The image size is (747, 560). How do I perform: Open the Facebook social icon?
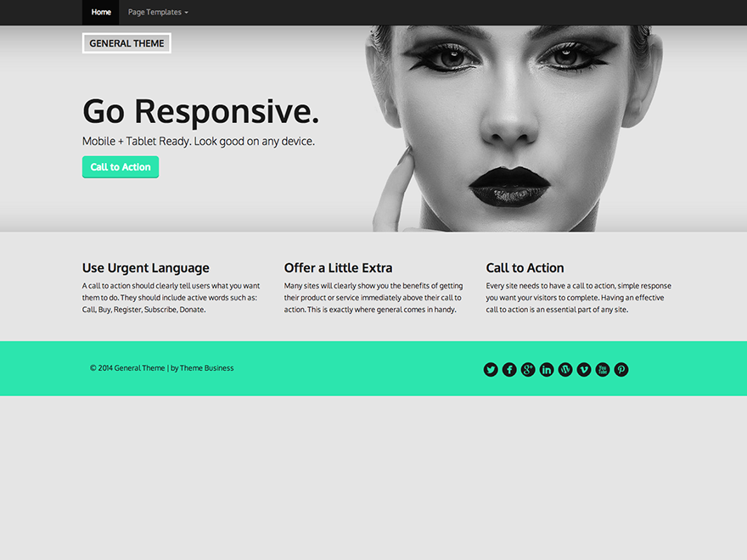509,369
